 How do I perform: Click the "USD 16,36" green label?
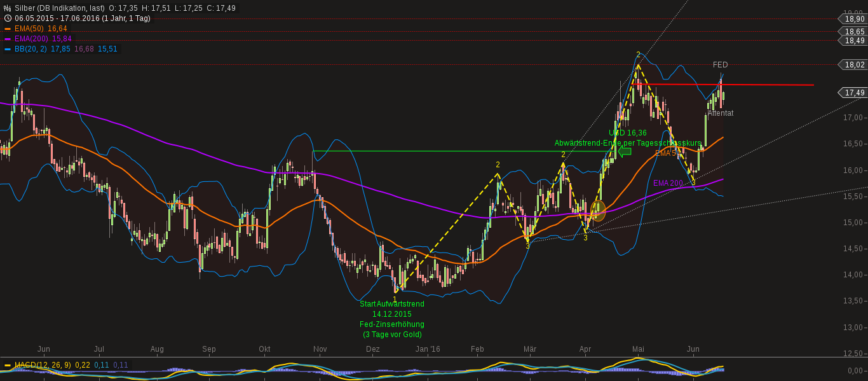627,132
